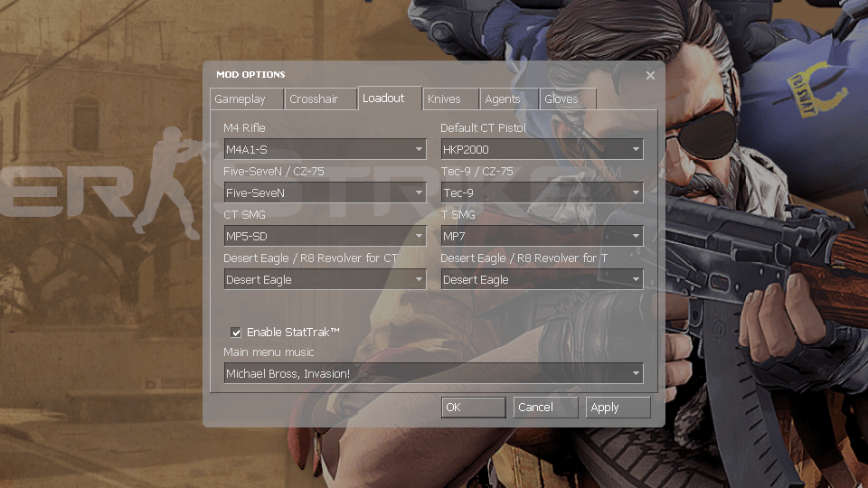
Task: Switch to the Crosshair tab
Action: click(x=314, y=99)
